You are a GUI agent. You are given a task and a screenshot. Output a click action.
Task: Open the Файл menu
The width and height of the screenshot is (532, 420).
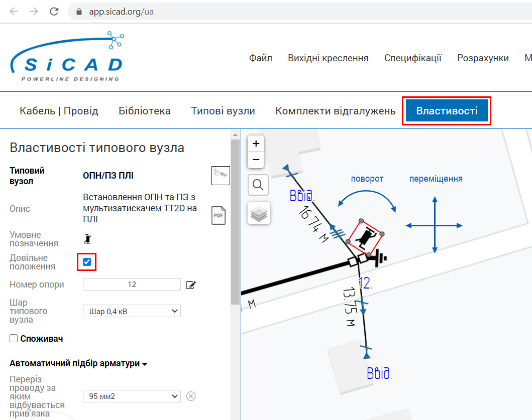tap(261, 58)
